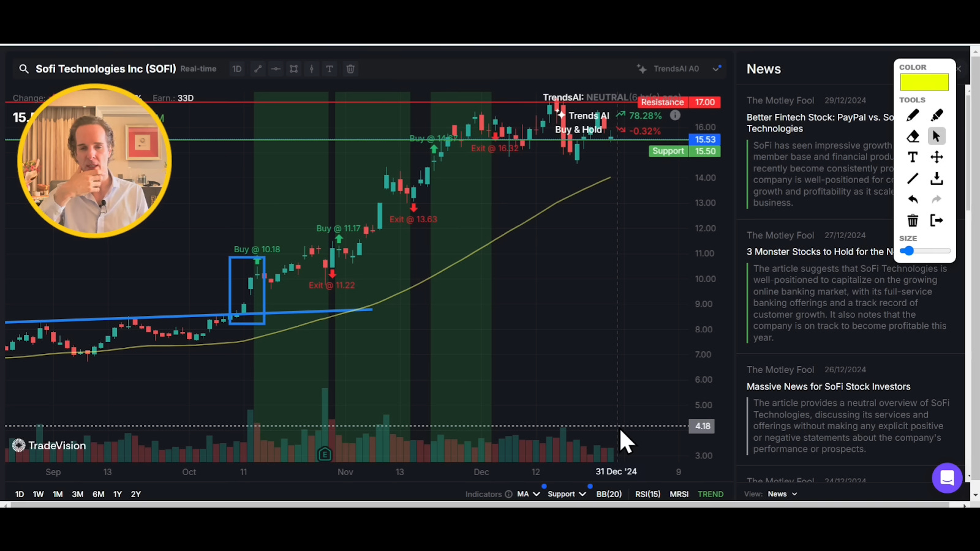
Task: Click the TrendsAI sparkle icon
Action: tap(642, 69)
